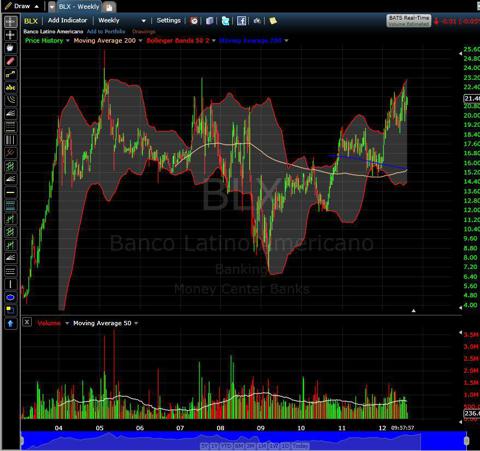The width and height of the screenshot is (480, 451).
Task: Click the BATS Real-Time button
Action: 408,21
